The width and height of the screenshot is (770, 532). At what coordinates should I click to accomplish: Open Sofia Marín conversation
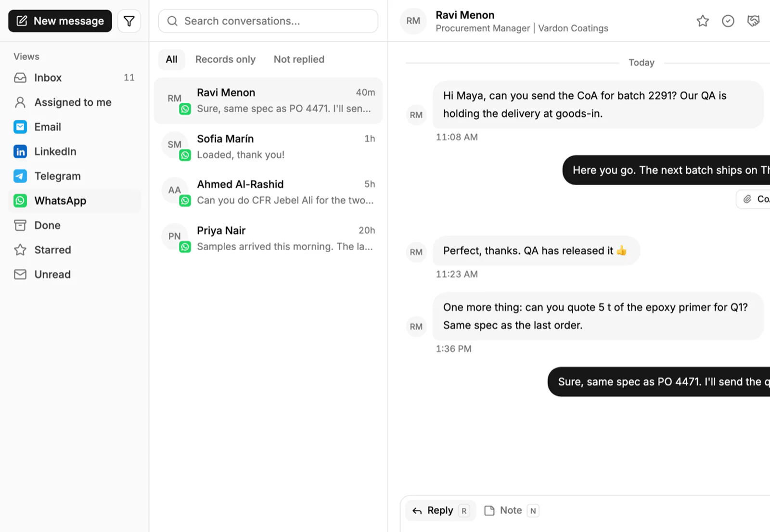[x=268, y=147]
